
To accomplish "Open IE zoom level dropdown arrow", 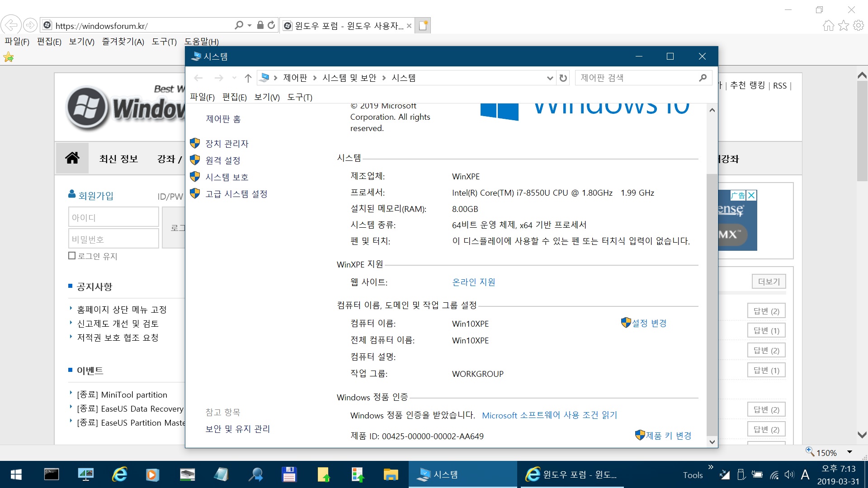I will point(849,452).
